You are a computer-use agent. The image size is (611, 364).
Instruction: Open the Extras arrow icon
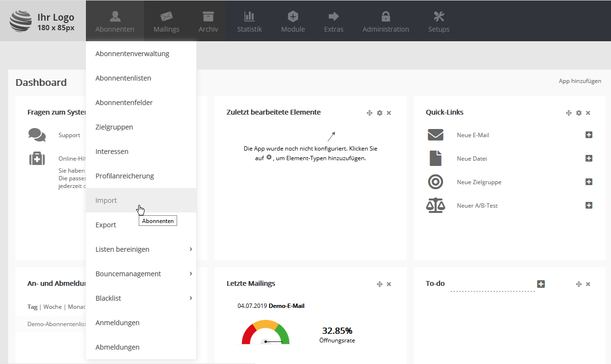(x=334, y=17)
